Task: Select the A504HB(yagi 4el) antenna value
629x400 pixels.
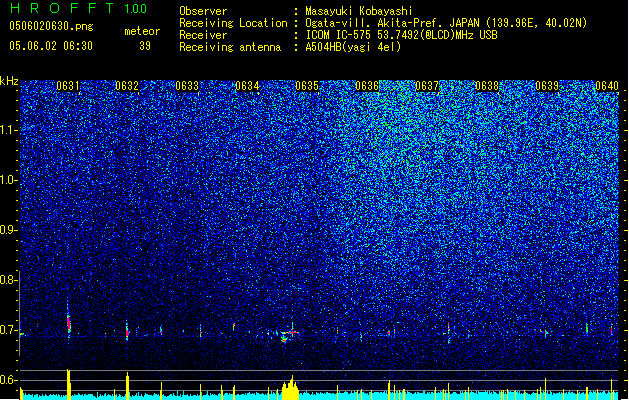Action: (353, 47)
